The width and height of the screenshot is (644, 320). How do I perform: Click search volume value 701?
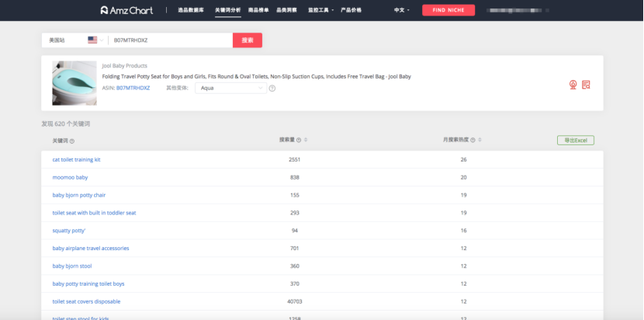[x=295, y=248]
